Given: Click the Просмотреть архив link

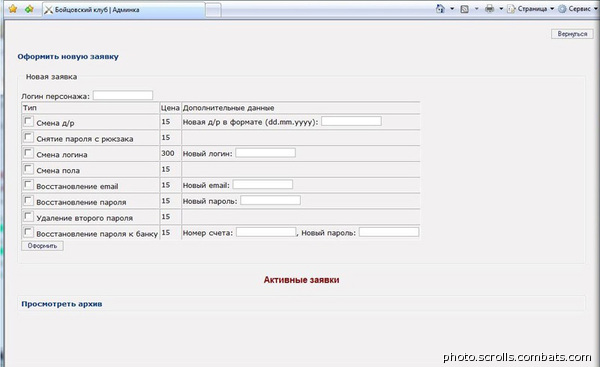Looking at the screenshot, I should pyautogui.click(x=62, y=304).
